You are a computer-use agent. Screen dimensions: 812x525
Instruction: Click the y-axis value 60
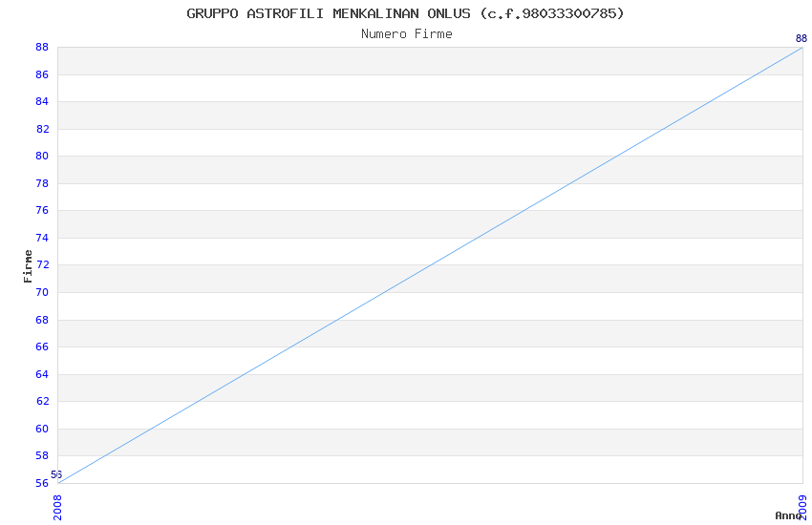click(x=42, y=429)
